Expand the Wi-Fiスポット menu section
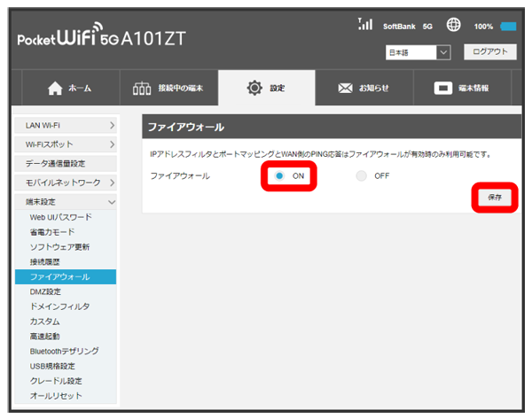 point(66,144)
